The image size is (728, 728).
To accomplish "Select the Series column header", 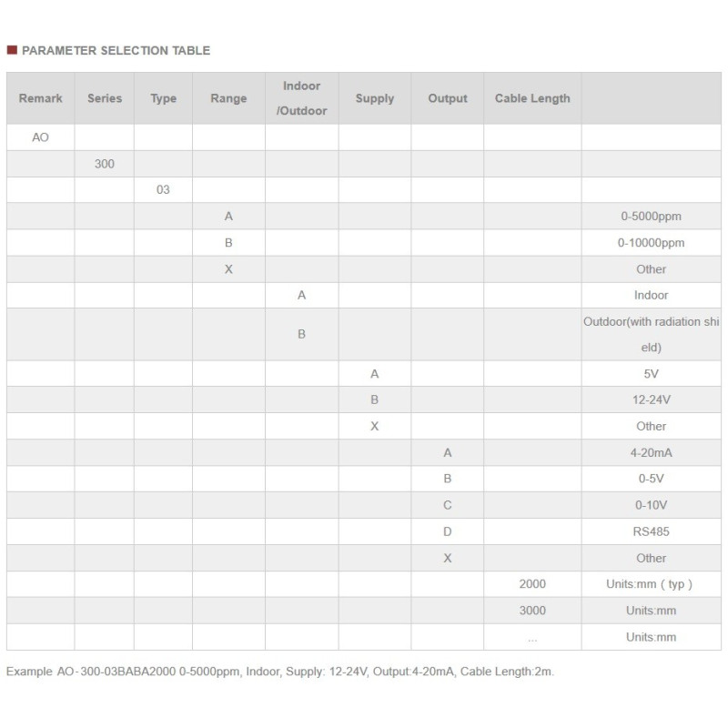I will (x=105, y=98).
